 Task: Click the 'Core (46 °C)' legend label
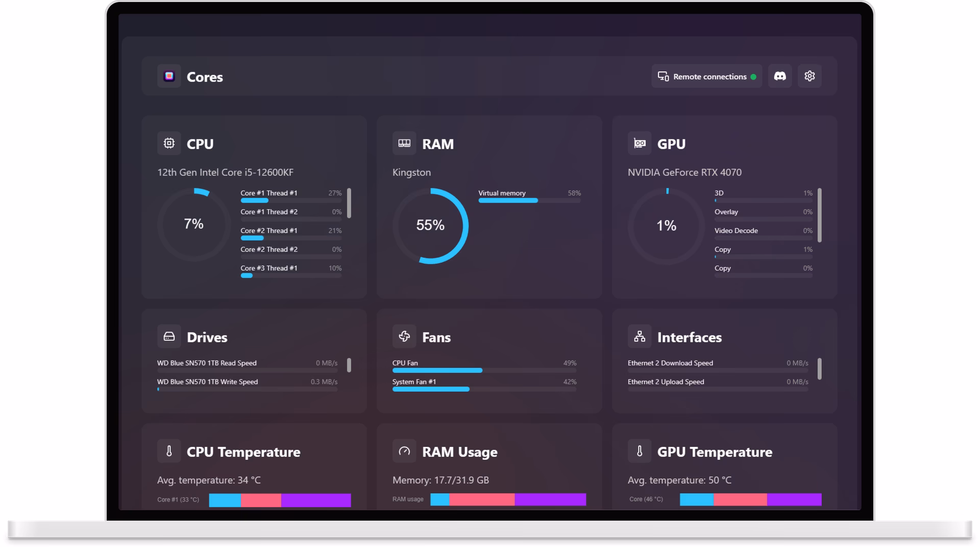click(646, 499)
